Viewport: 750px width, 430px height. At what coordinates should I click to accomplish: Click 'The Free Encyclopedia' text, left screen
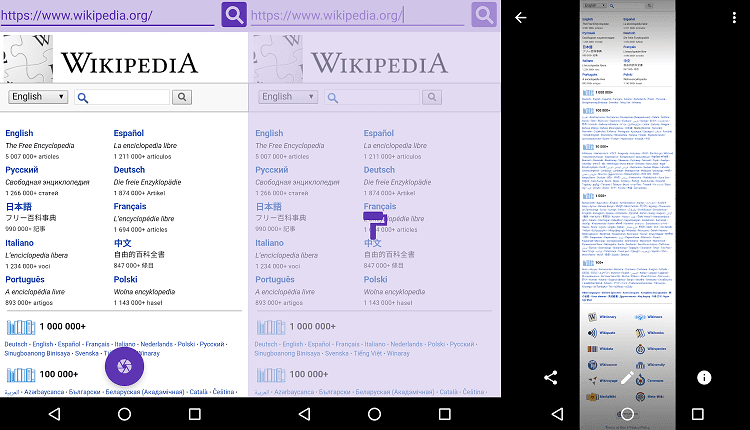40,145
